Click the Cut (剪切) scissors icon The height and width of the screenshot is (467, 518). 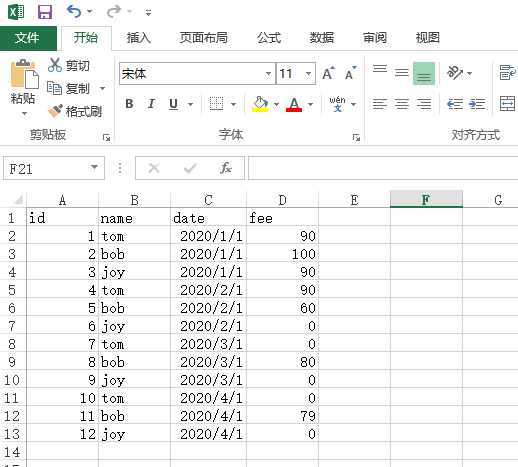(x=55, y=65)
